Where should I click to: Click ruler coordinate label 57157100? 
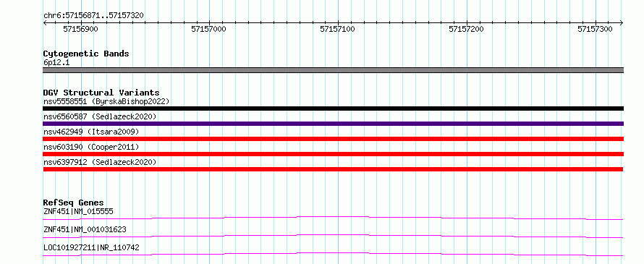point(338,29)
